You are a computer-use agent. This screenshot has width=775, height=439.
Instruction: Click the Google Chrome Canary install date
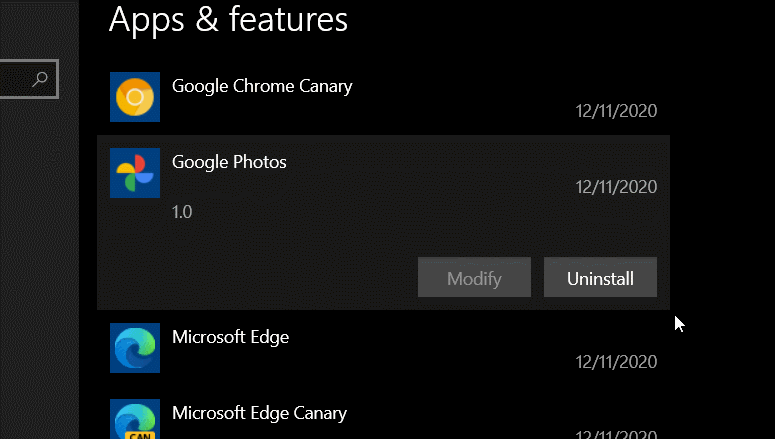[616, 111]
